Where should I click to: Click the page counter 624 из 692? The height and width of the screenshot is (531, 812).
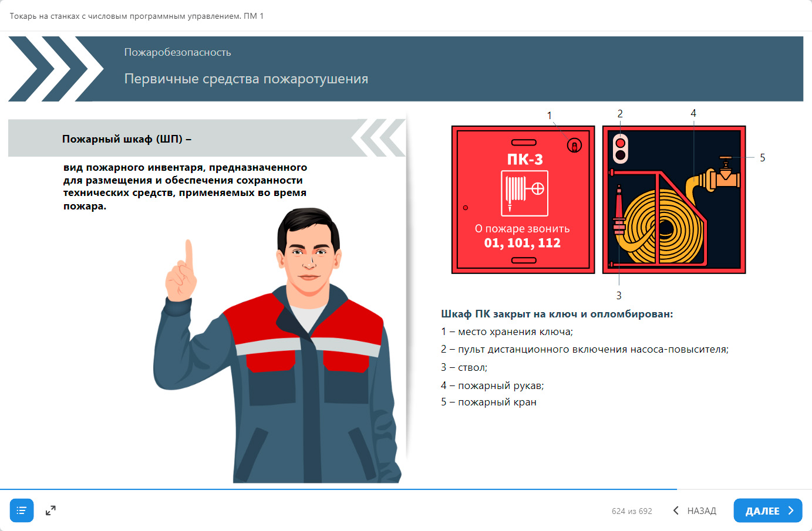632,511
